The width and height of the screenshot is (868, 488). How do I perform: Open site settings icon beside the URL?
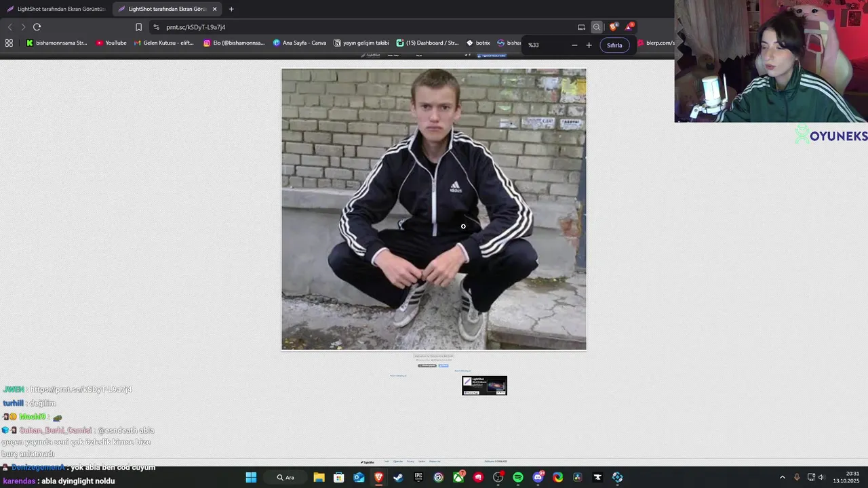click(157, 27)
